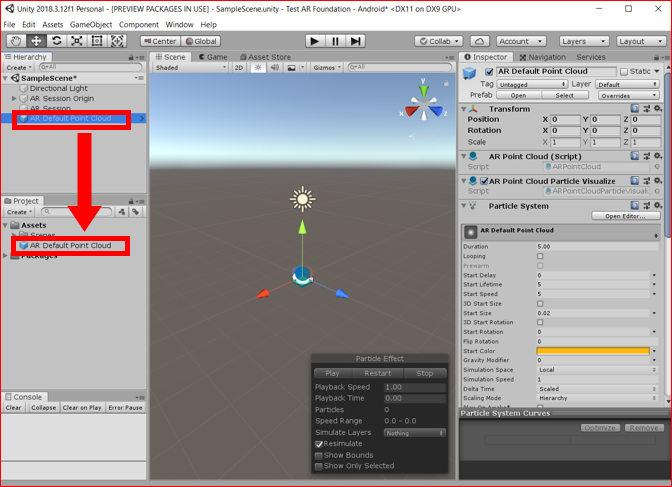
Task: Select the Move tool in toolbar
Action: [36, 41]
